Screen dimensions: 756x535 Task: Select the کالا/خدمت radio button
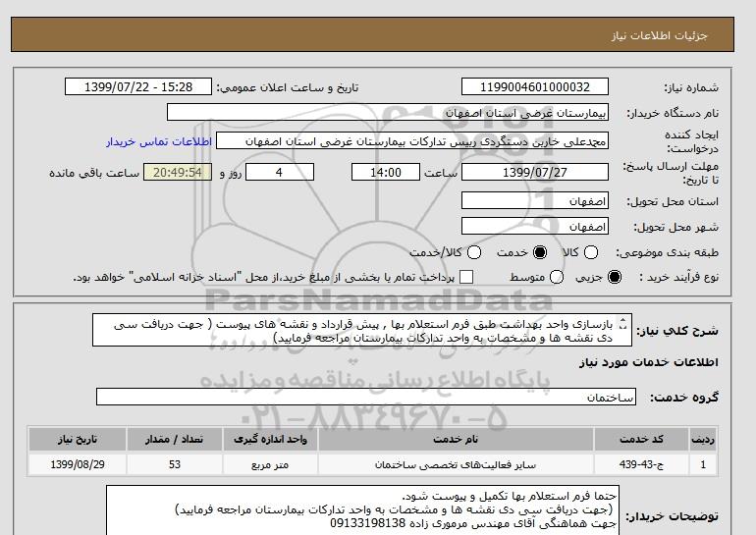tap(474, 252)
